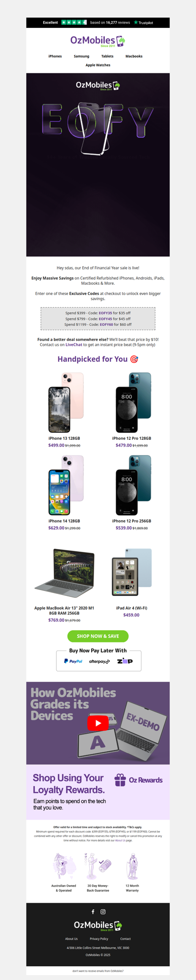Image resolution: width=196 pixels, height=980 pixels.
Task: Open the Macbooks navigation link
Action: pyautogui.click(x=134, y=56)
